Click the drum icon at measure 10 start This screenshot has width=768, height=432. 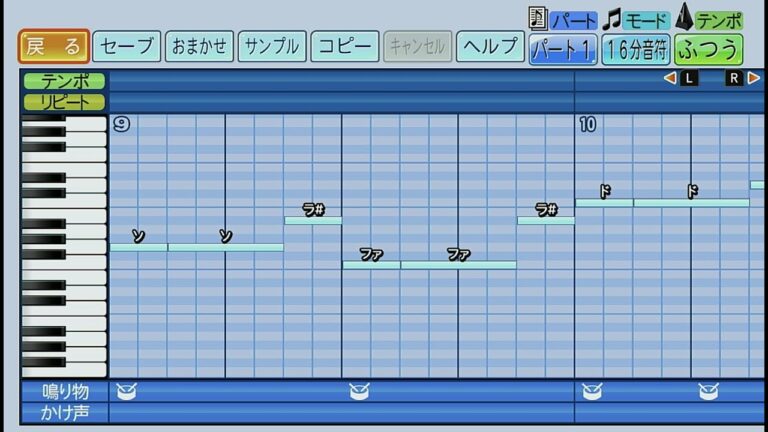coord(592,391)
